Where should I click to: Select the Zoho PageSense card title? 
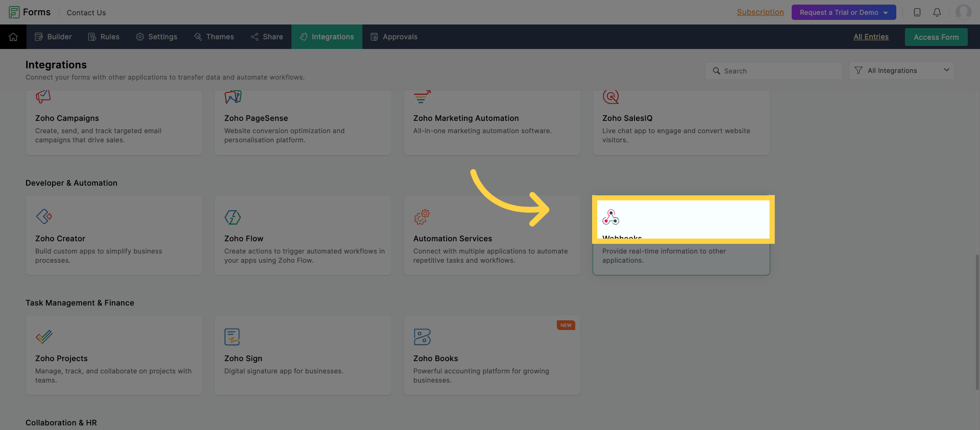pos(256,118)
